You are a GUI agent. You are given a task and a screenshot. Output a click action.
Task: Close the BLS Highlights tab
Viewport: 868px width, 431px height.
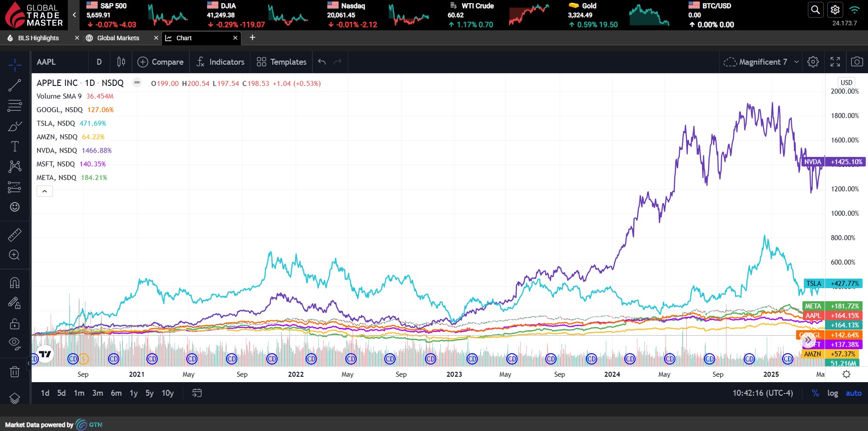pyautogui.click(x=77, y=38)
